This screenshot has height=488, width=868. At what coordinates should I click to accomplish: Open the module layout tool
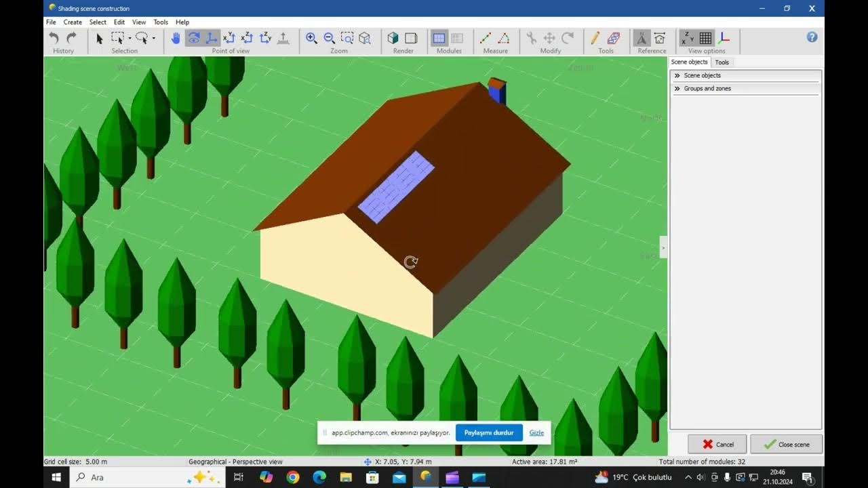614,39
